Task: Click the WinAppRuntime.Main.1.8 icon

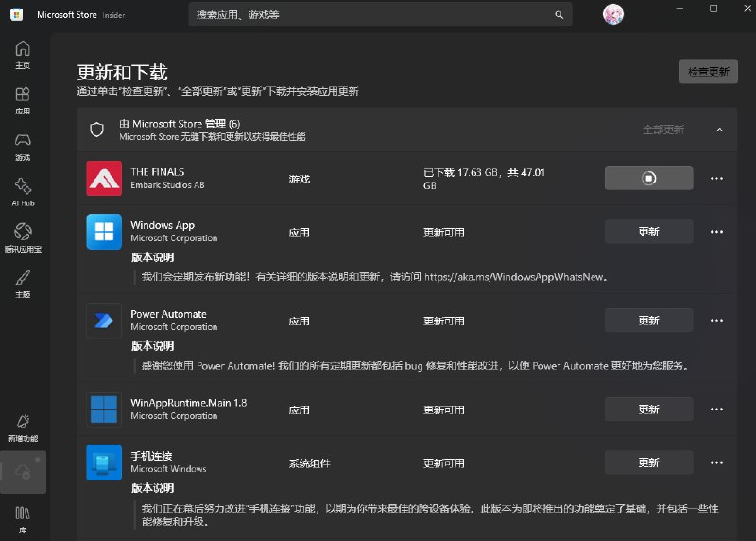Action: point(104,410)
